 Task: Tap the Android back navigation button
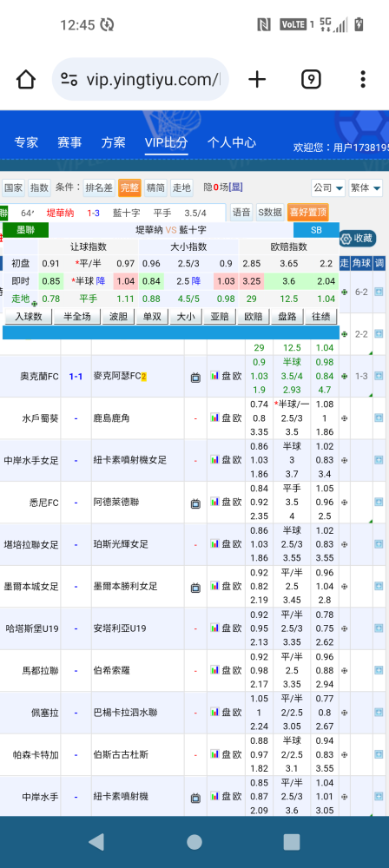(96, 842)
